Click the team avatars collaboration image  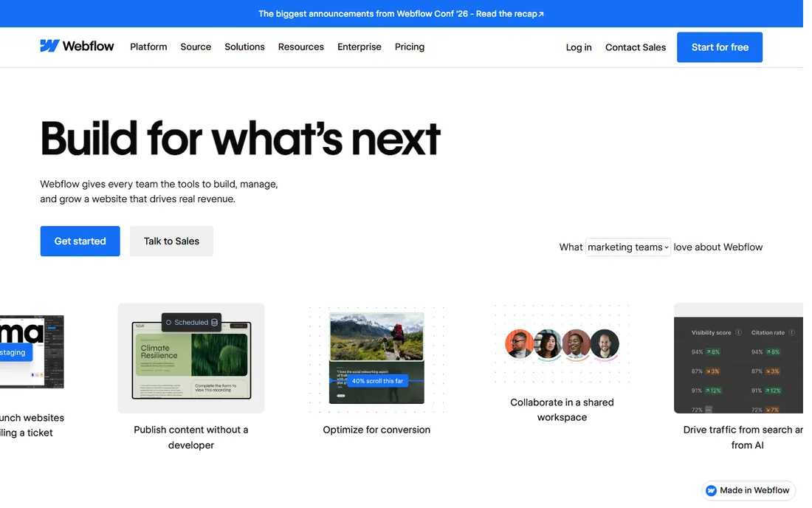point(562,344)
